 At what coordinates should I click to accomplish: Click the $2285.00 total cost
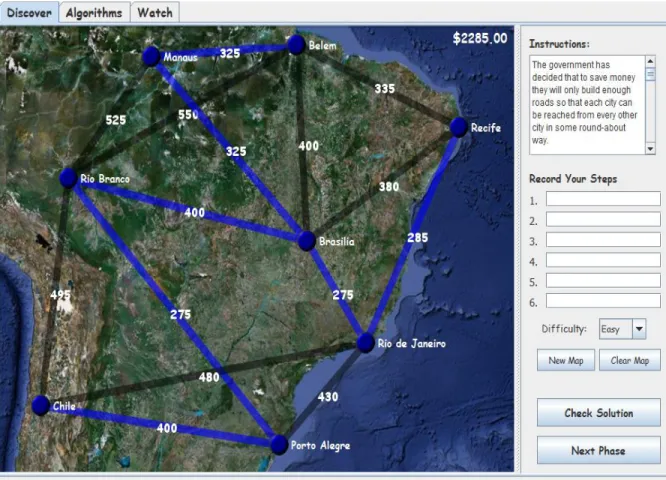coord(480,38)
